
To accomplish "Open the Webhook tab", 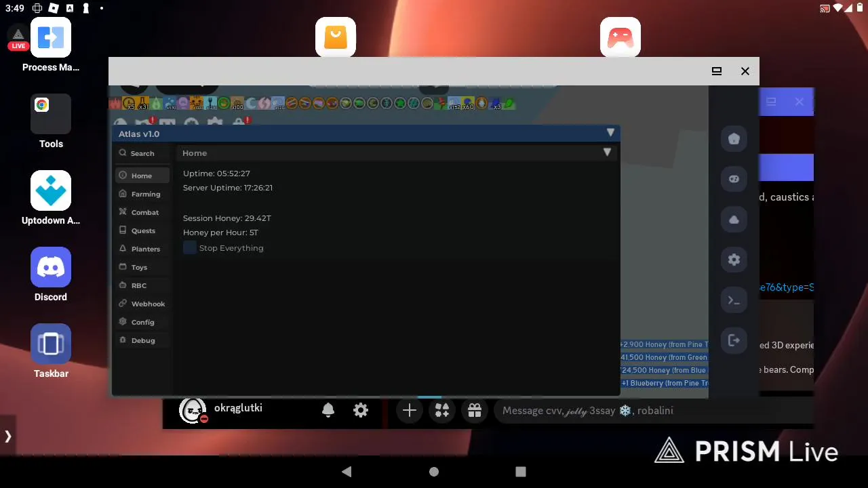I will pos(142,304).
